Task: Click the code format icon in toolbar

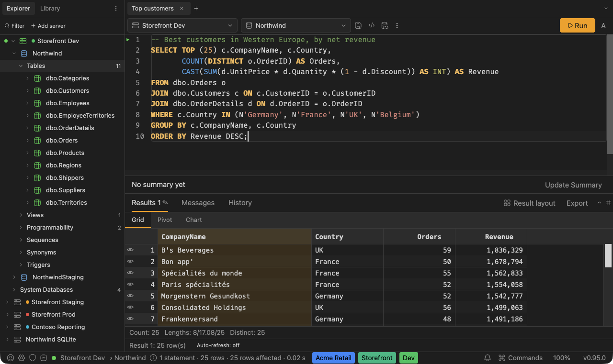Action: [x=371, y=25]
